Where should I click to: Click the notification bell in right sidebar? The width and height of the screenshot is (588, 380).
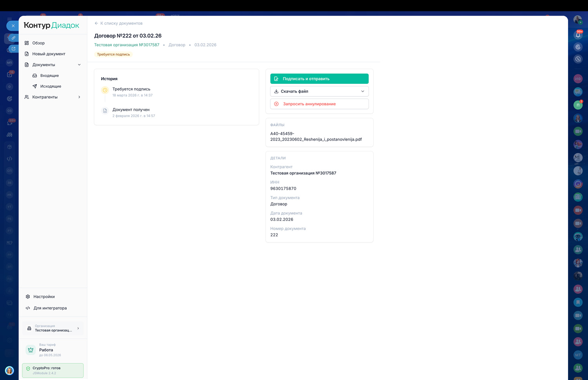578,35
